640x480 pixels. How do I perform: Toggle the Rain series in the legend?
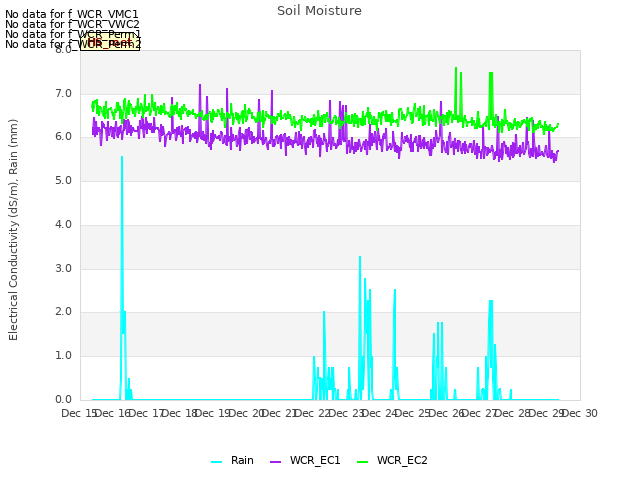(x=232, y=460)
